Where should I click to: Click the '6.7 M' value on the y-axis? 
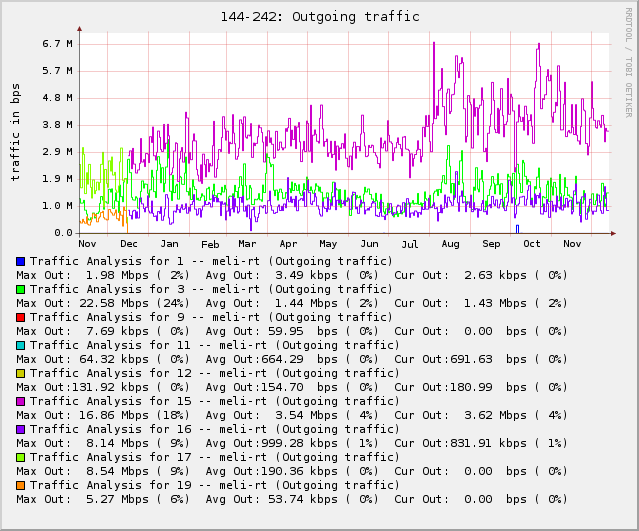58,44
